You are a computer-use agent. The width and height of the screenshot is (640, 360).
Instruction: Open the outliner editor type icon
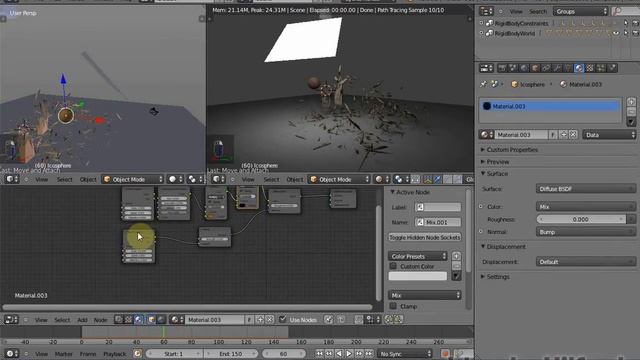tap(486, 11)
